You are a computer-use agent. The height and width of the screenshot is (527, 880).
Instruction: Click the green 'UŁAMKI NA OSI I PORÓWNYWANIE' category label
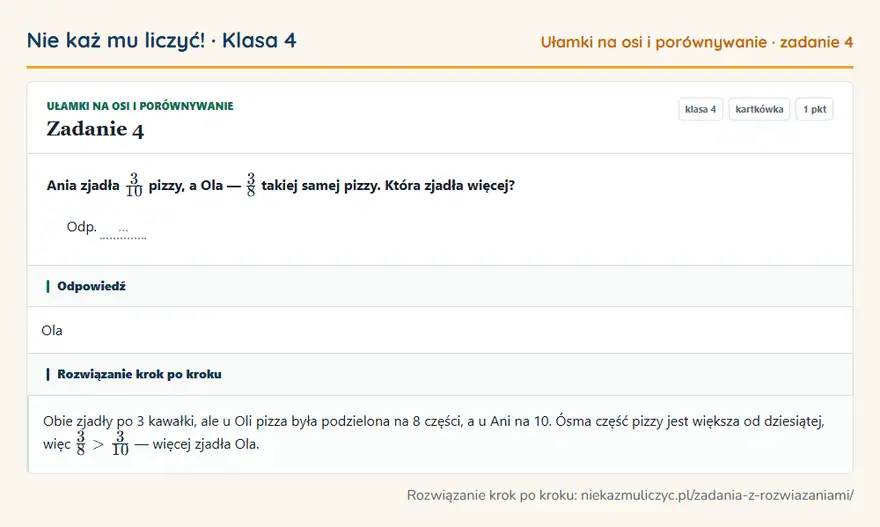tap(140, 106)
